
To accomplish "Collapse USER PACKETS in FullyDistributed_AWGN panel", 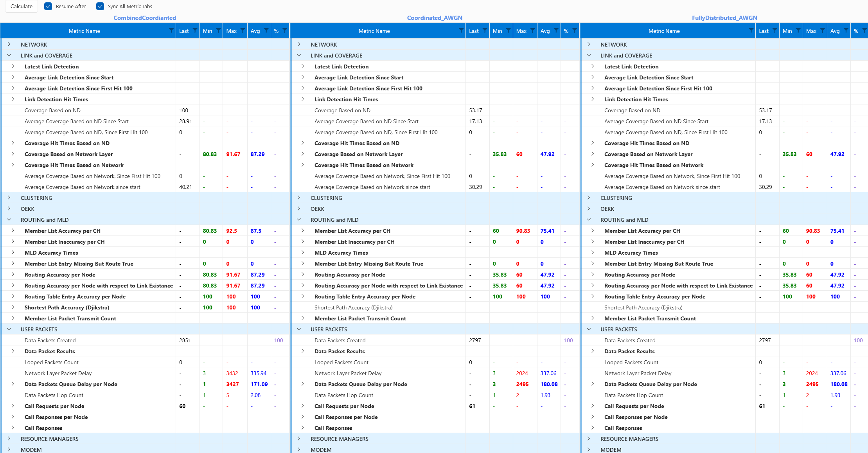I will pyautogui.click(x=589, y=329).
